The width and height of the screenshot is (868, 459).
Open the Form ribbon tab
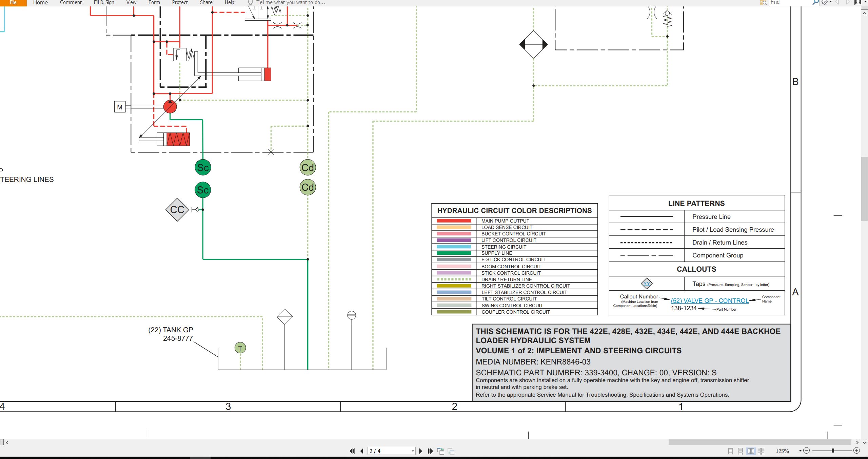point(154,2)
